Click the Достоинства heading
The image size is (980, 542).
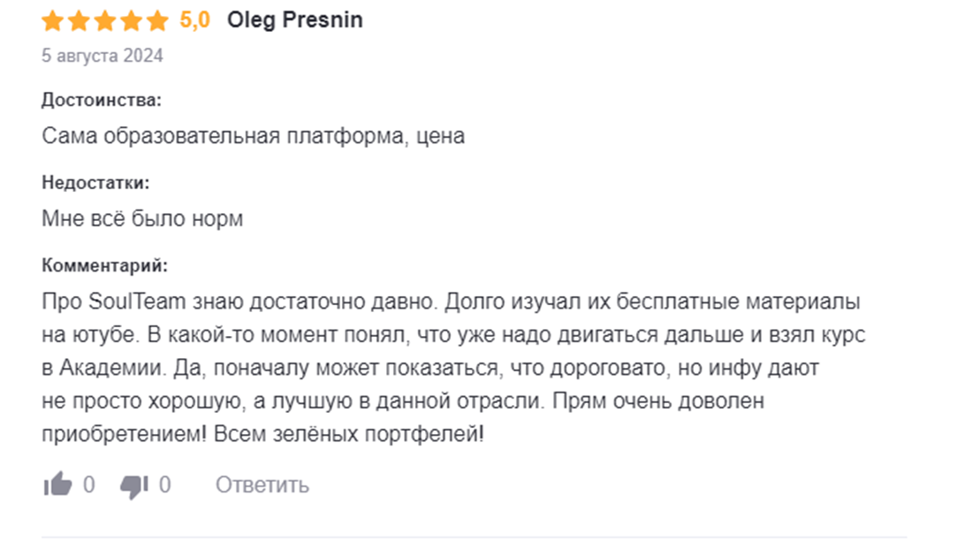click(x=102, y=100)
